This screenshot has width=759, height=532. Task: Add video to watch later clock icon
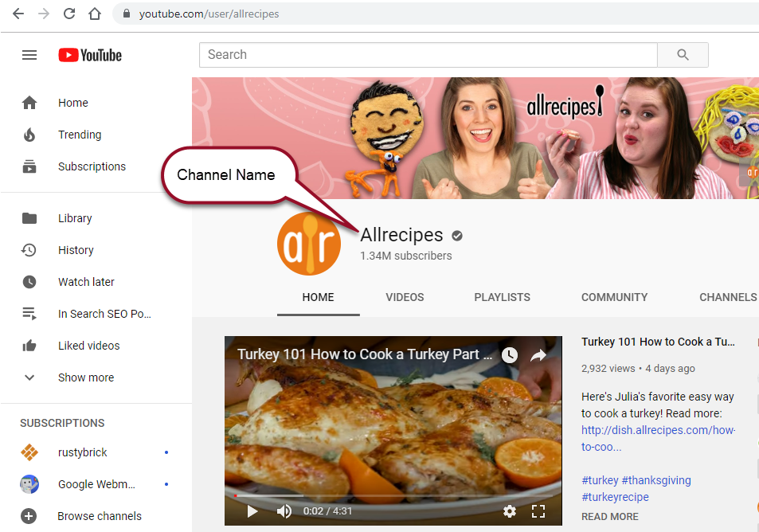pos(510,355)
